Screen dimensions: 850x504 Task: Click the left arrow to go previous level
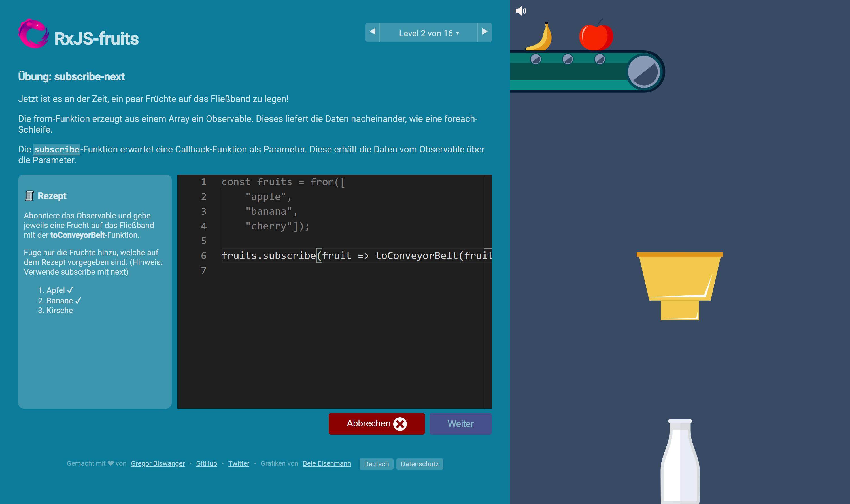click(x=373, y=32)
